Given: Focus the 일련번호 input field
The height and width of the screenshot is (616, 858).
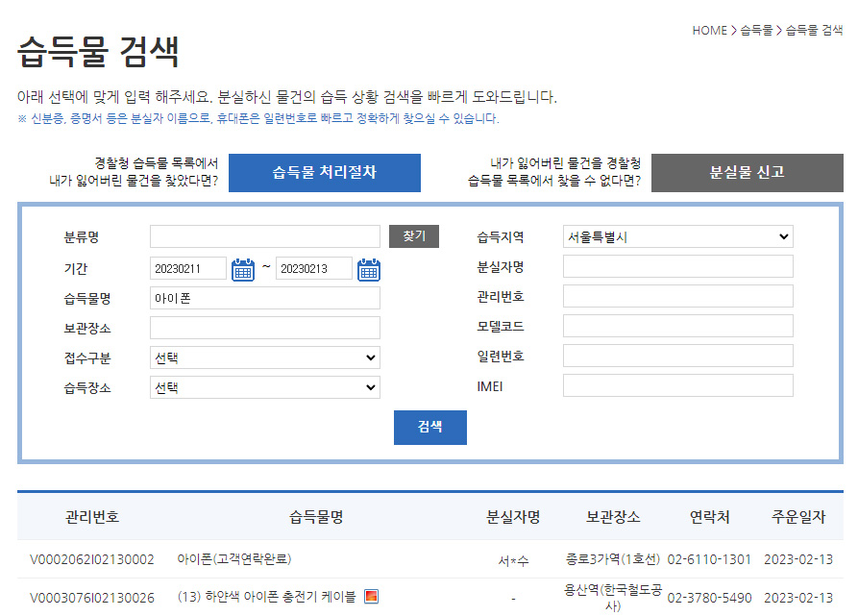Looking at the screenshot, I should point(678,356).
